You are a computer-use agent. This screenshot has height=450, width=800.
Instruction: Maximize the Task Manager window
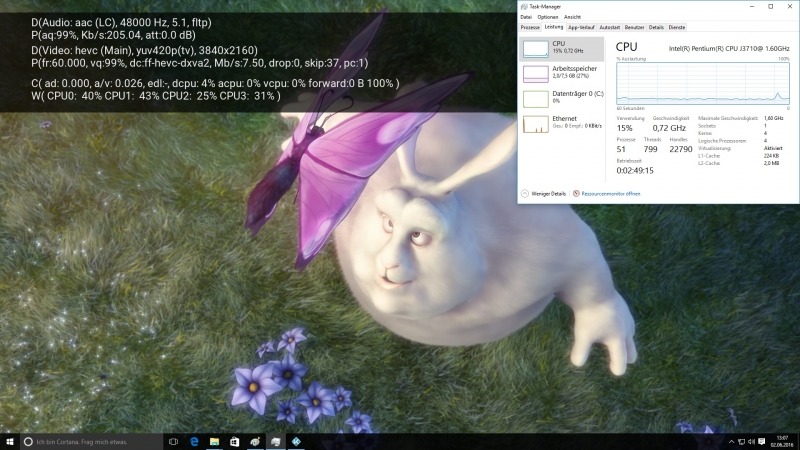tap(770, 7)
